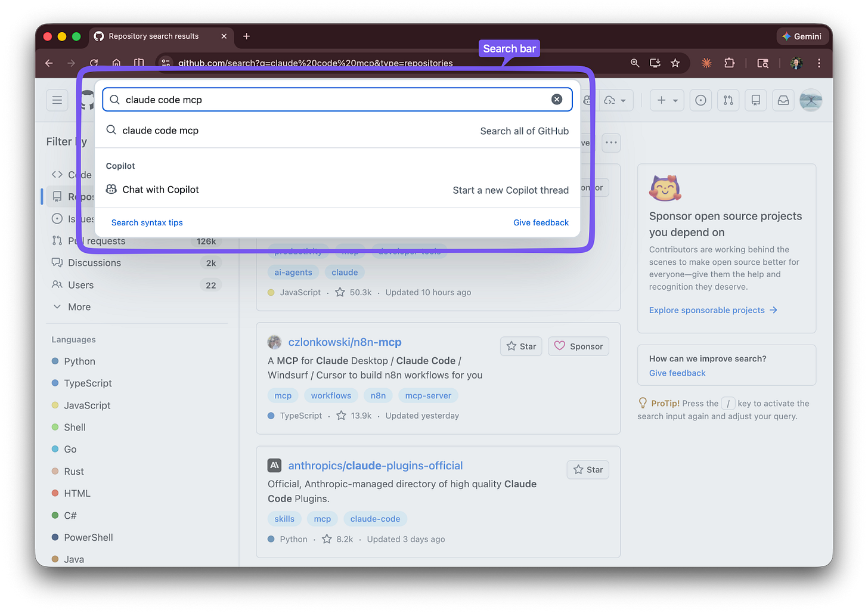Open the browser profile avatar

(796, 63)
